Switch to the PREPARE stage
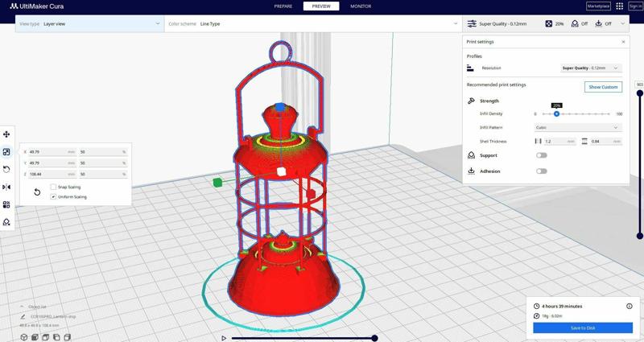 click(x=283, y=6)
